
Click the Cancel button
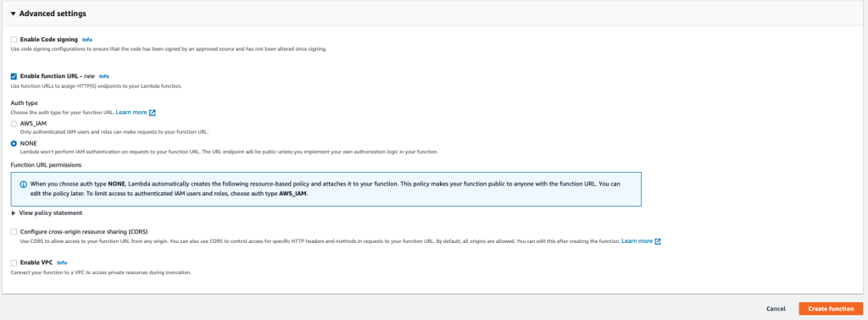pyautogui.click(x=776, y=309)
